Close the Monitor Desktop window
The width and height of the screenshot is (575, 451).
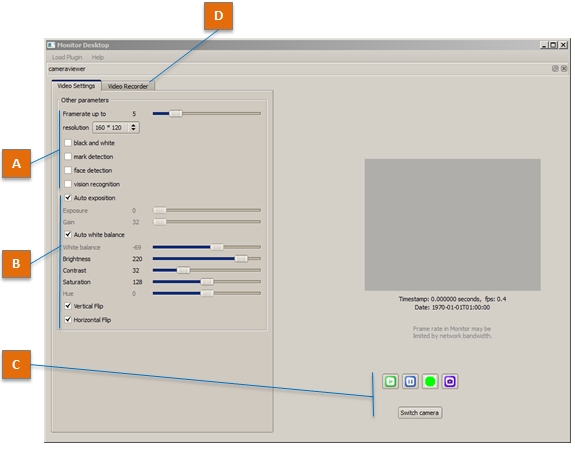563,45
